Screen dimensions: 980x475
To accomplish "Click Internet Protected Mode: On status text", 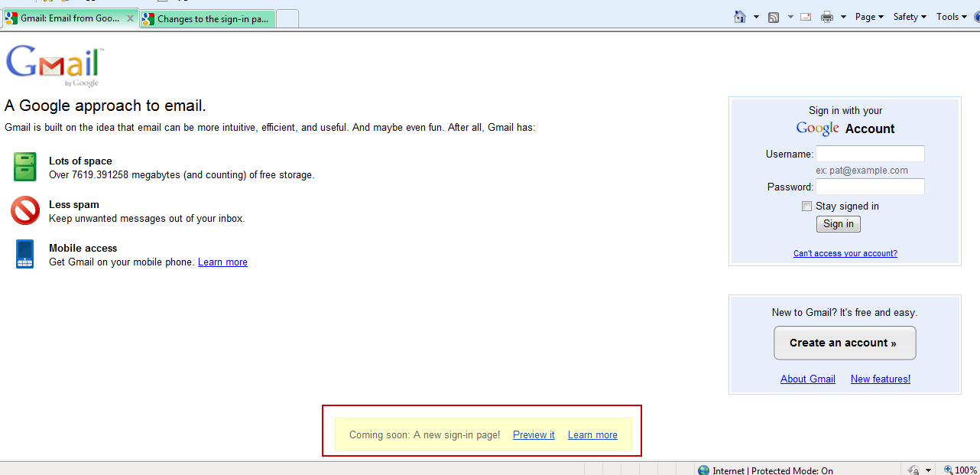I will [773, 470].
